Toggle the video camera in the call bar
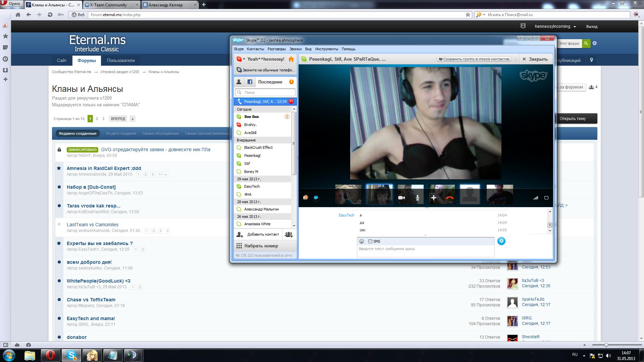644x362 pixels. (x=401, y=198)
